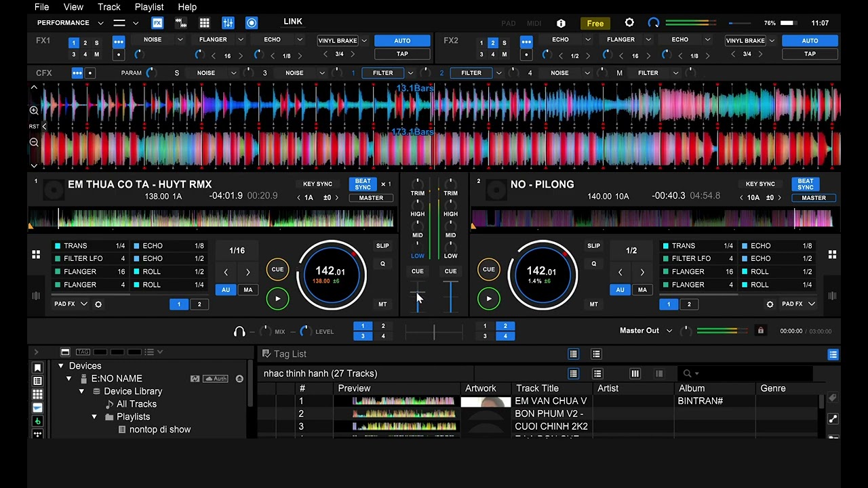Toggle AU auto beat loop on deck 1
This screenshot has height=488, width=868.
pyautogui.click(x=226, y=290)
